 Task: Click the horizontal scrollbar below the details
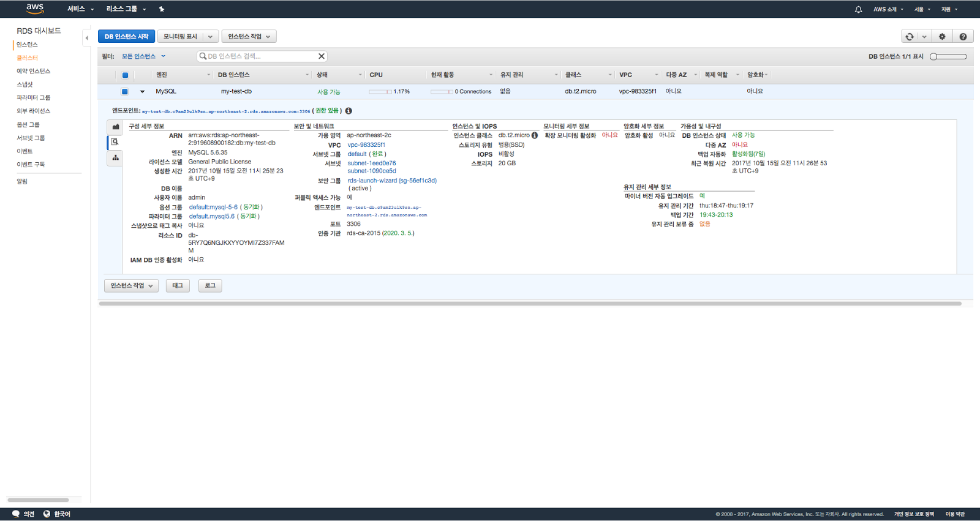tap(530, 304)
